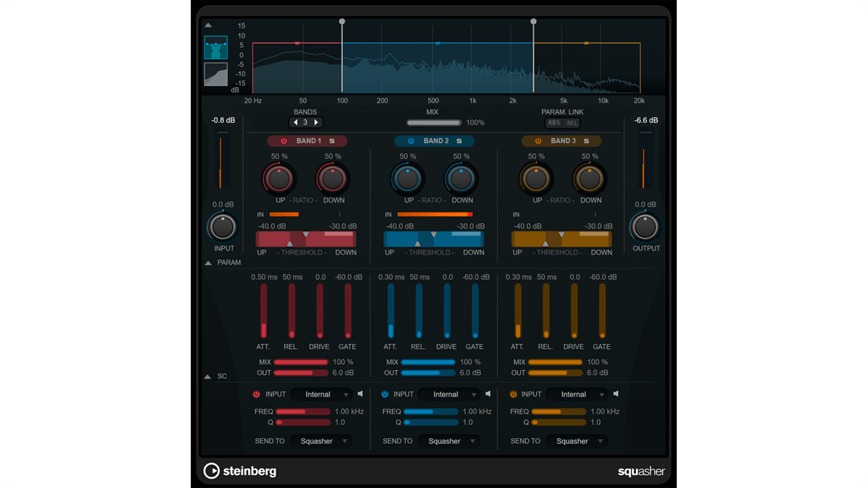Click Band 1 OUT level slider
Screen dimensions: 868x488
tap(301, 373)
